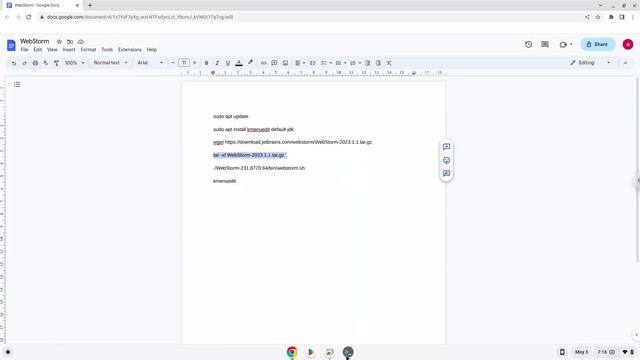Toggle bold formatting
Image resolution: width=640 pixels, height=360 pixels.
pos(207,63)
